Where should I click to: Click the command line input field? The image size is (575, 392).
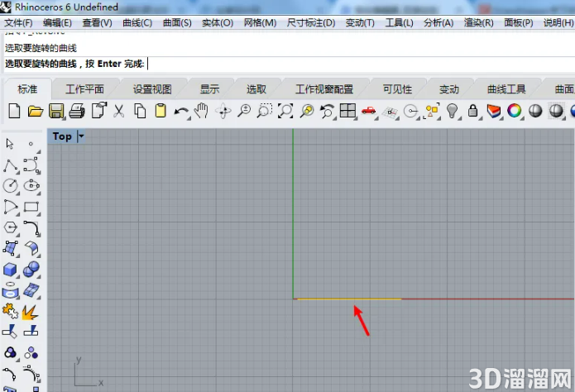point(290,64)
